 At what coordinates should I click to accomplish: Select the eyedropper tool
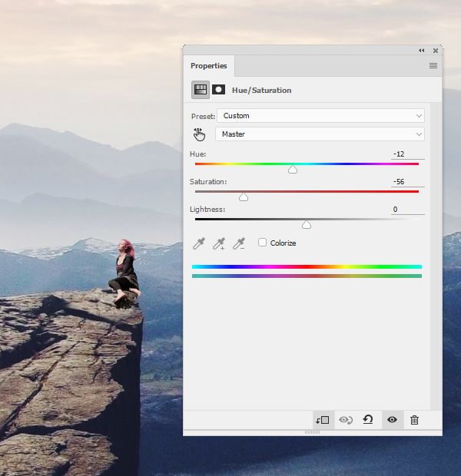[x=199, y=243]
